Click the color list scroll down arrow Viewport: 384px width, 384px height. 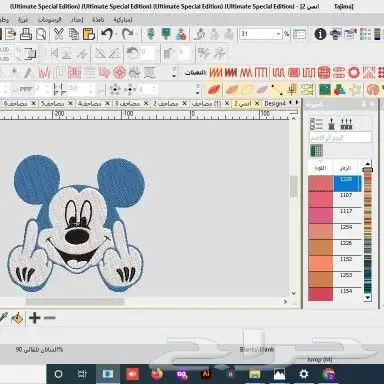(x=367, y=297)
